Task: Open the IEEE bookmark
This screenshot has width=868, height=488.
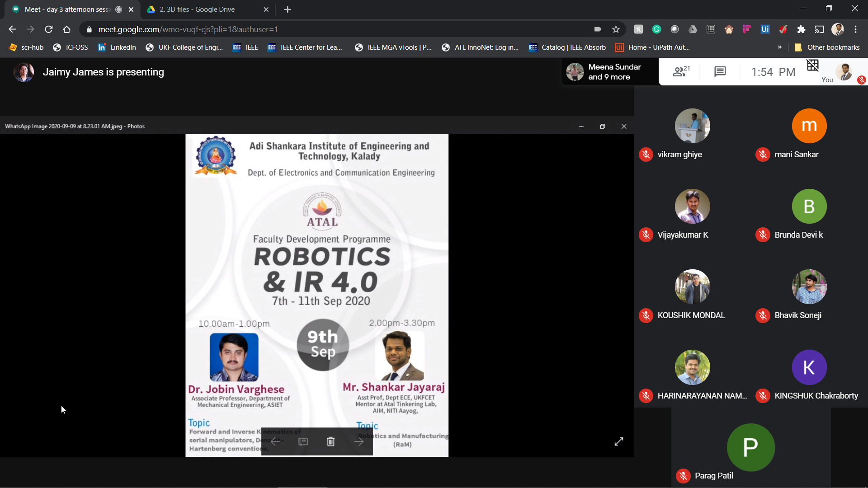Action: pyautogui.click(x=245, y=47)
